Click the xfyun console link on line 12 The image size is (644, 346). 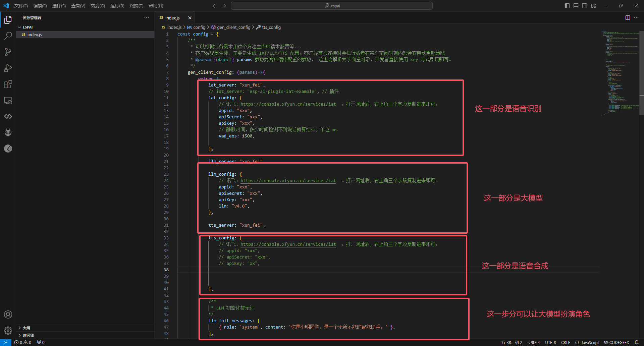tap(288, 104)
